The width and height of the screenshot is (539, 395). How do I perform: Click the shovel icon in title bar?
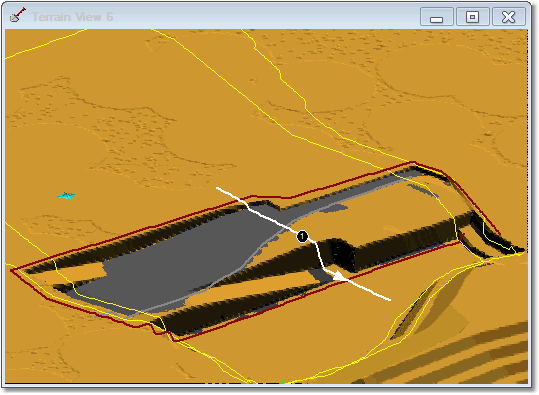(18, 15)
